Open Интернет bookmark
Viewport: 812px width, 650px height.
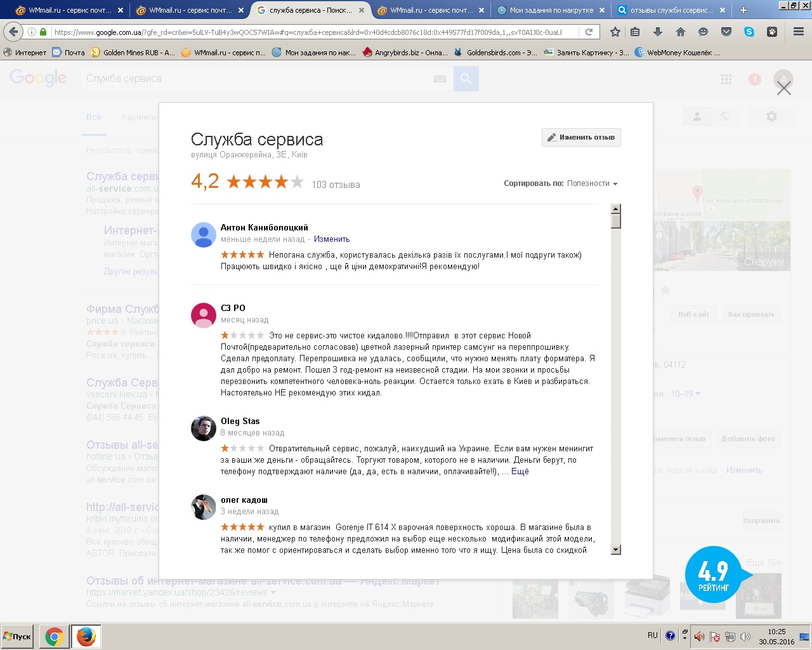[x=25, y=53]
